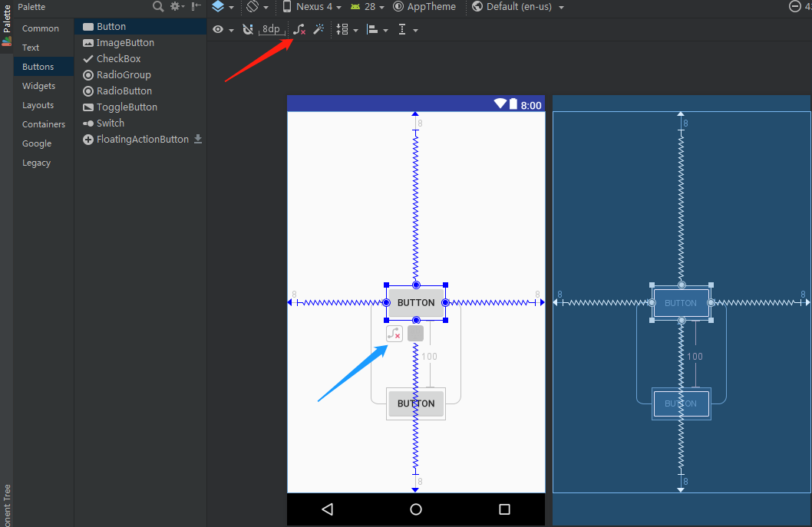Open the orientation for preview dropdown
Screen dimensions: 812x527
[257, 7]
